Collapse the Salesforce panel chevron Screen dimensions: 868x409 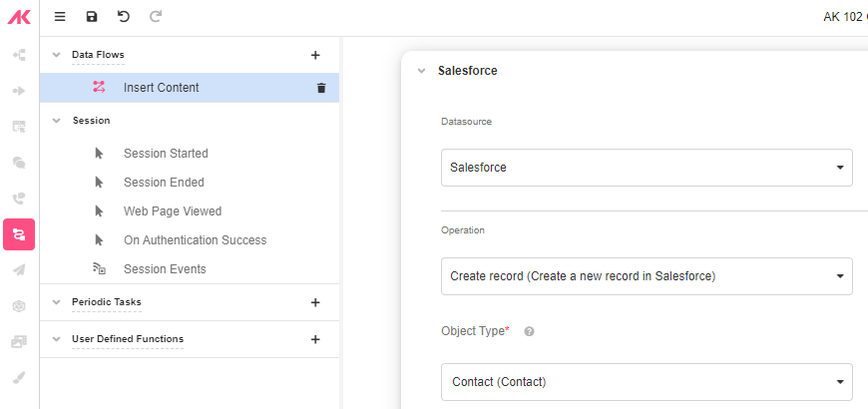click(x=422, y=71)
